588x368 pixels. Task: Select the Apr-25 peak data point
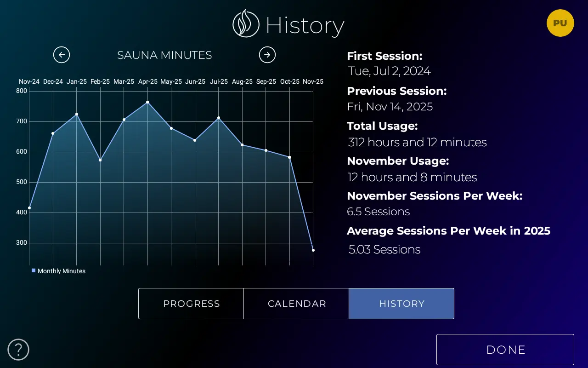coord(147,102)
